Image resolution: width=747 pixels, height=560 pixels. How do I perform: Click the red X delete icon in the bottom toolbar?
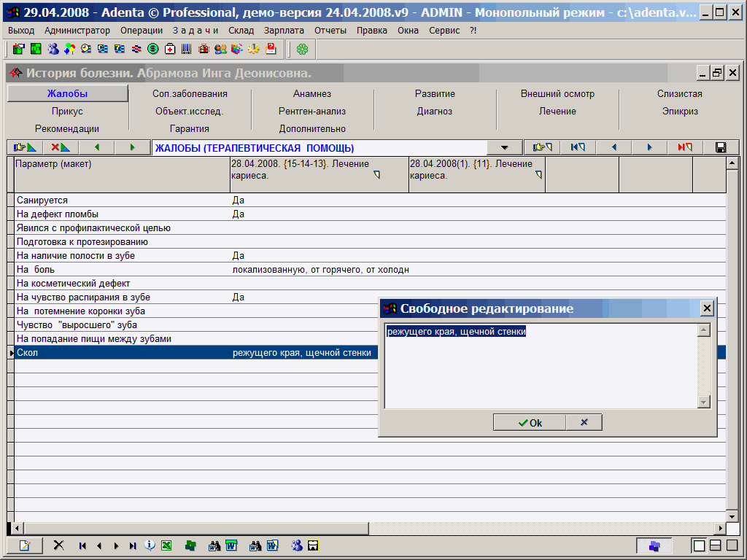coord(59,545)
